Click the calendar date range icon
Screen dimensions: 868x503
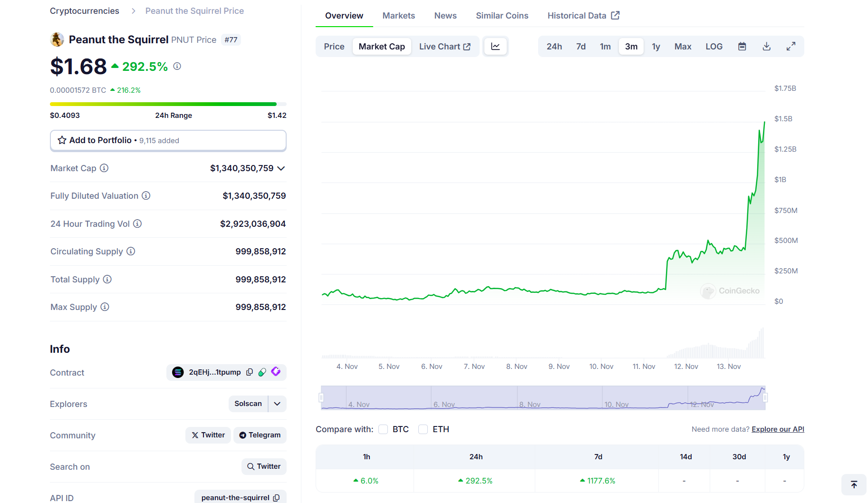[742, 47]
